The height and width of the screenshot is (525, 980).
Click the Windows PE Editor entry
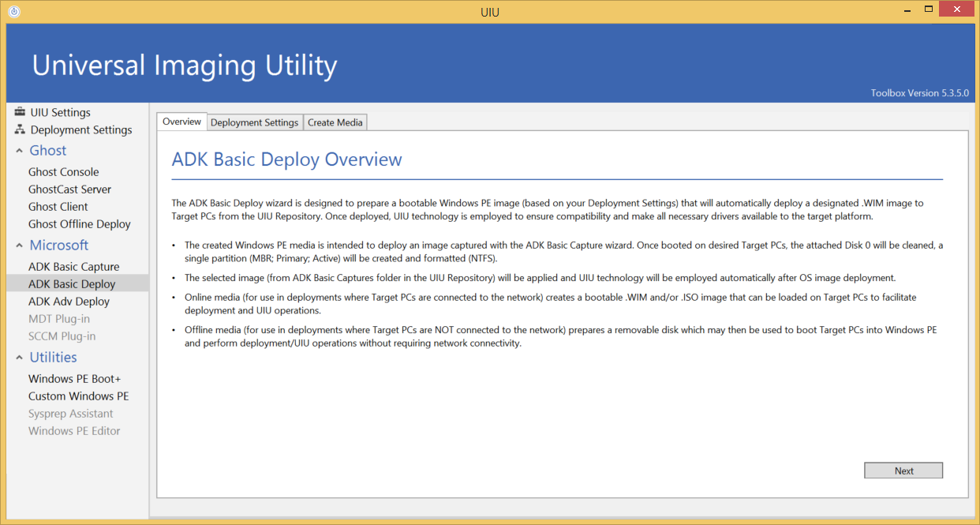[x=75, y=430]
